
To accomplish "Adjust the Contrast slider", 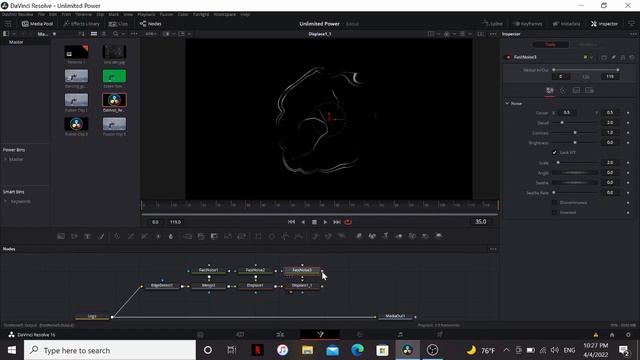I will coord(576,133).
